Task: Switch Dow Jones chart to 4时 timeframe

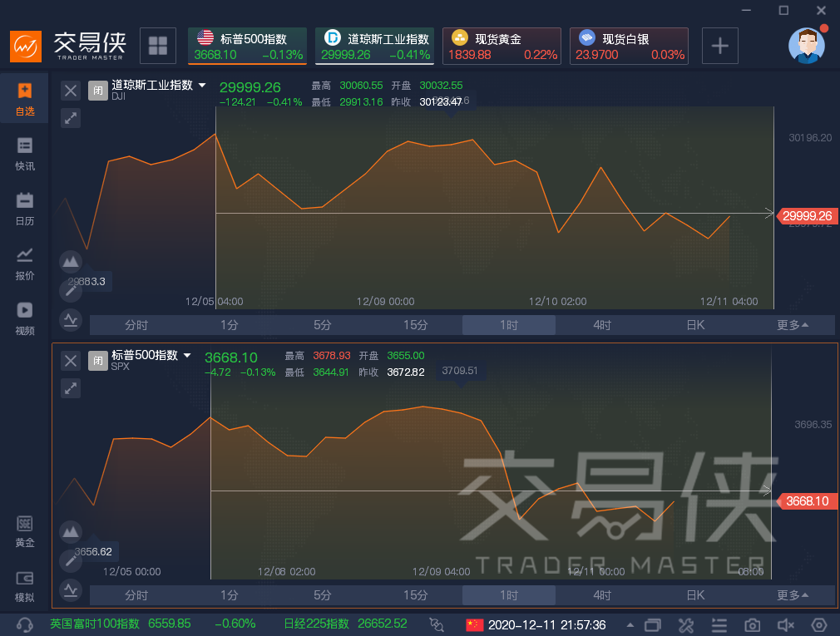Action: point(602,325)
